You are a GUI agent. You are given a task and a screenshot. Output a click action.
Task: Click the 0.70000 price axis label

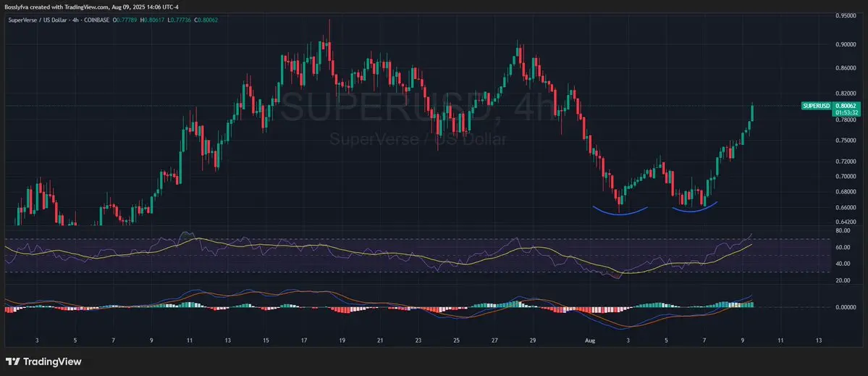[846, 177]
